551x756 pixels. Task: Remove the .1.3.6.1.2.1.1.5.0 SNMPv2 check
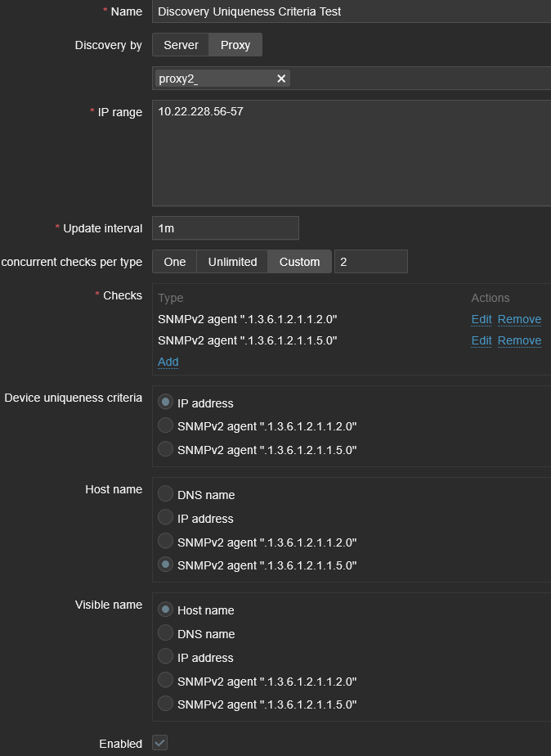519,340
